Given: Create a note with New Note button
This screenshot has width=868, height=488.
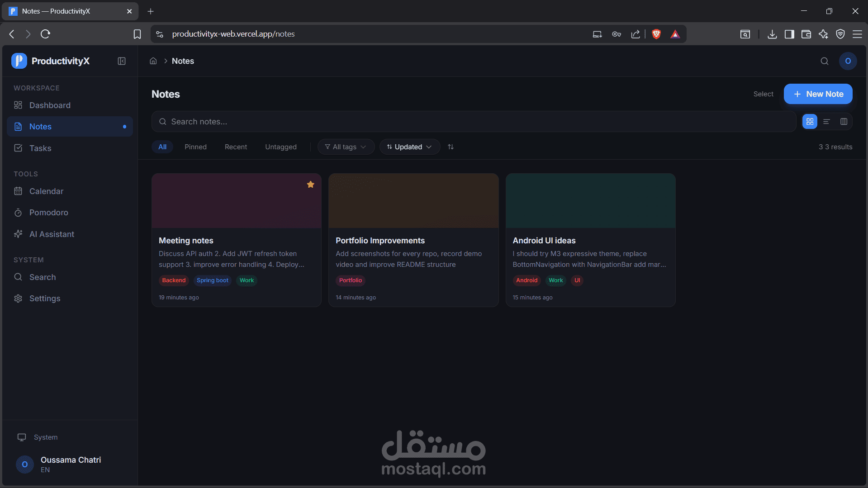Looking at the screenshot, I should (818, 94).
